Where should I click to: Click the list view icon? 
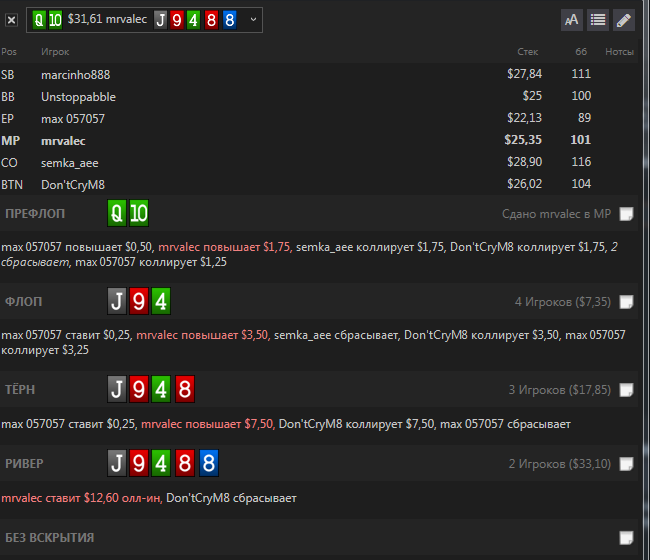coord(598,19)
